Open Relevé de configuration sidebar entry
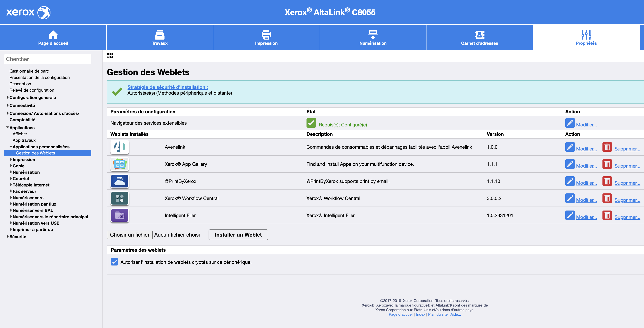 tap(32, 90)
